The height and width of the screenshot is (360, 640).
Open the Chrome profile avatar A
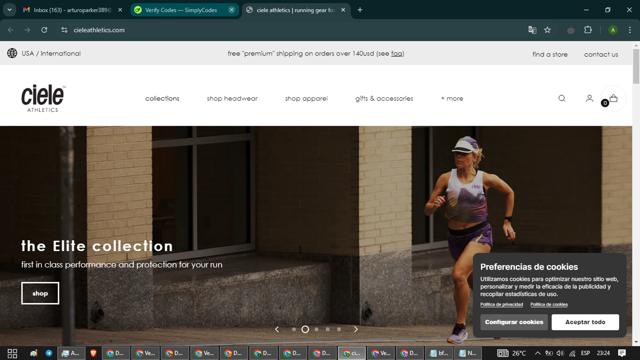tap(613, 30)
